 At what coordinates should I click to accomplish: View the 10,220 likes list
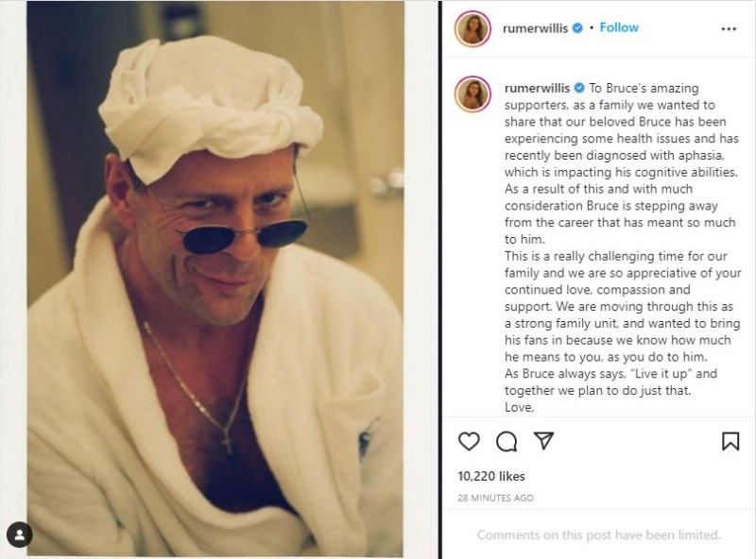(491, 476)
